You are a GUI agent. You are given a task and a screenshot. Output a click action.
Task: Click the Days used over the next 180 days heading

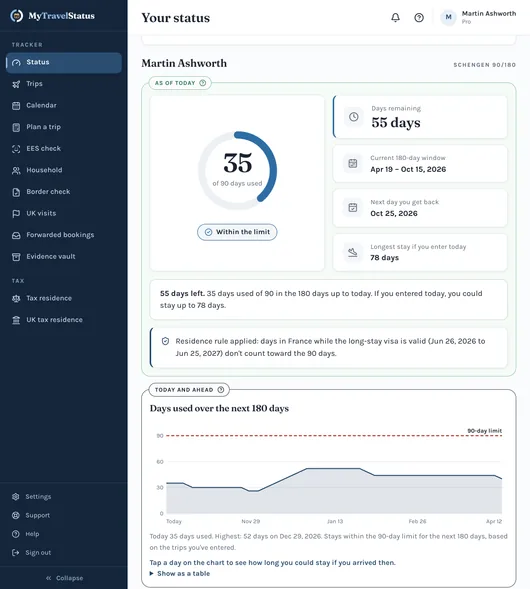[219, 408]
